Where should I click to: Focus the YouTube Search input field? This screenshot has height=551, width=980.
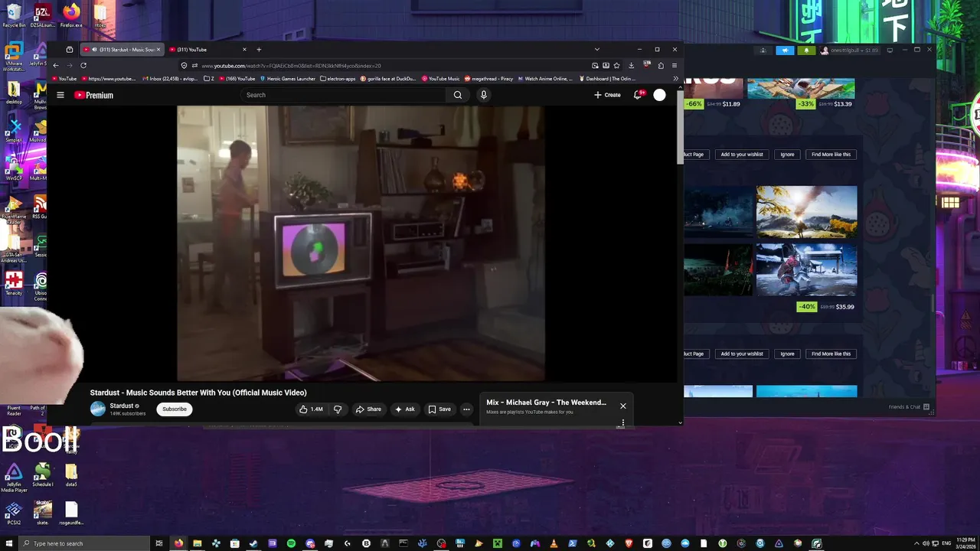tap(342, 95)
